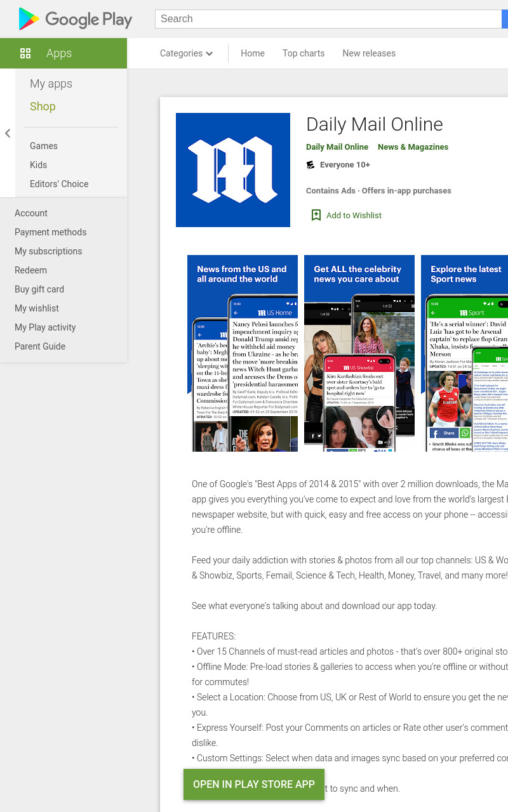The image size is (508, 812).
Task: Click the Daily Mail Online developer link
Action: [x=337, y=147]
